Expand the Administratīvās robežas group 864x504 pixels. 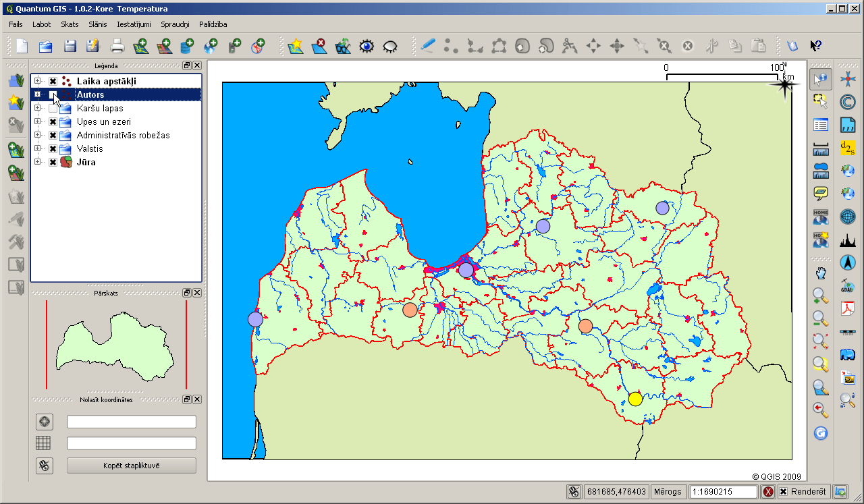(38, 135)
